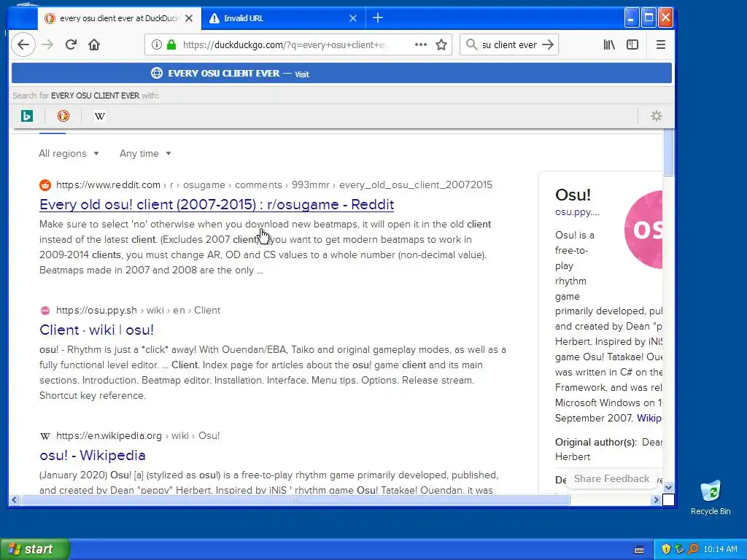Click the taskbar clock showing 10:14 AM
This screenshot has width=747, height=560.
click(x=720, y=549)
